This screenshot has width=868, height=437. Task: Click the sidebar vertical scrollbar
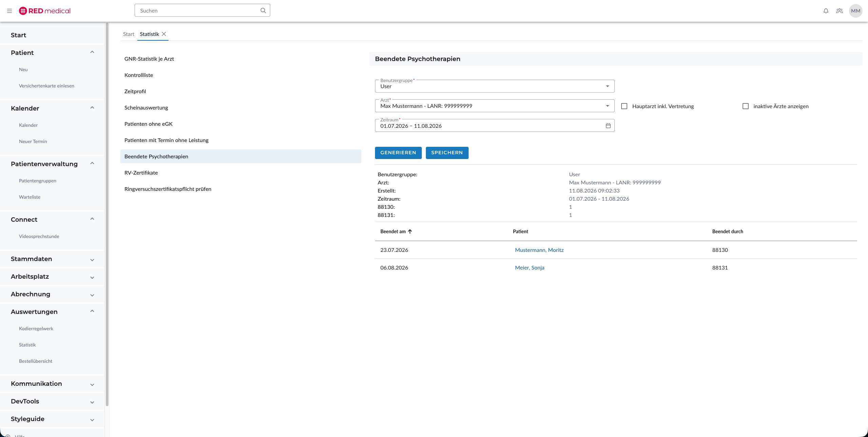click(107, 214)
